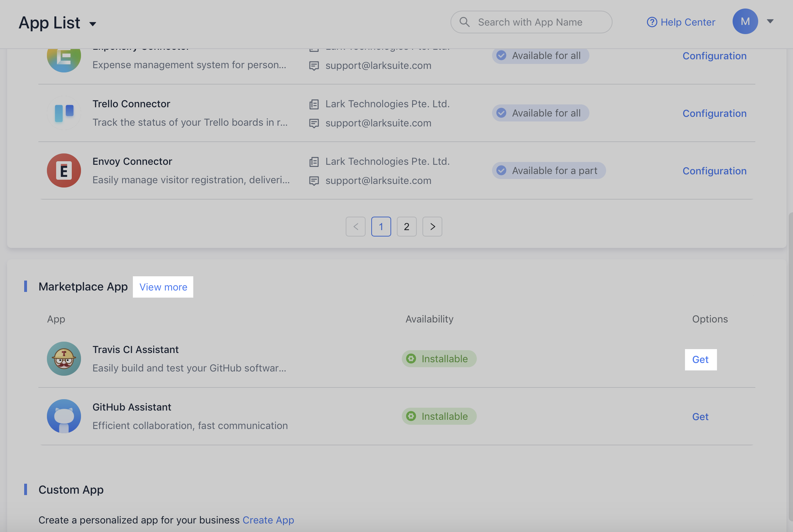Click the Trello Connector app icon
The width and height of the screenshot is (793, 532).
click(x=64, y=113)
